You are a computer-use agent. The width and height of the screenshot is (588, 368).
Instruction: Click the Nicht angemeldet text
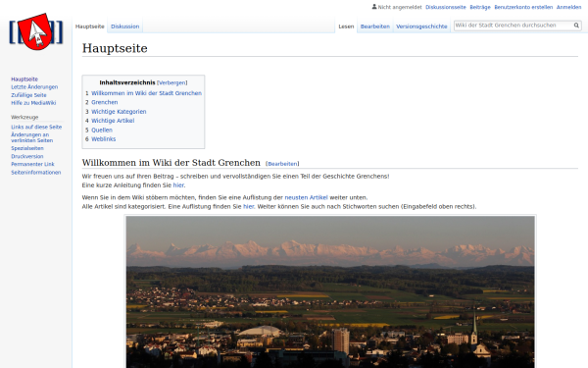[x=400, y=7]
